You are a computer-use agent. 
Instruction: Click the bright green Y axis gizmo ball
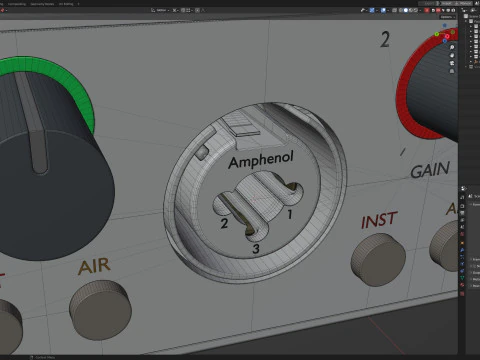437,34
